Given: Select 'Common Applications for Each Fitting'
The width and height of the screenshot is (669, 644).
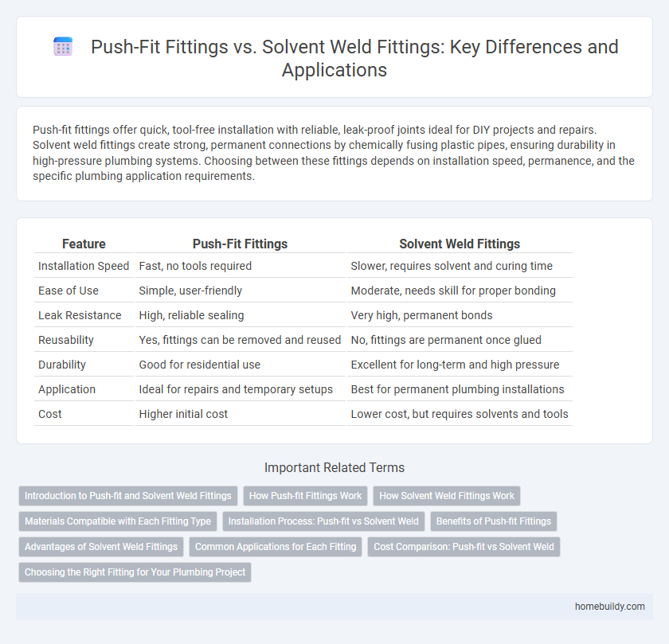Looking at the screenshot, I should click(x=276, y=547).
